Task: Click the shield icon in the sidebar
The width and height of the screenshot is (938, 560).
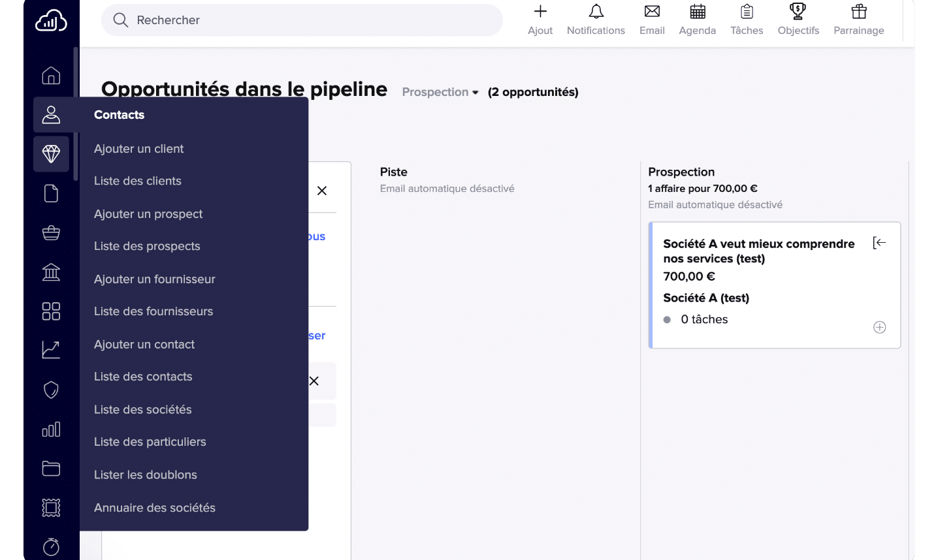Action: point(51,390)
